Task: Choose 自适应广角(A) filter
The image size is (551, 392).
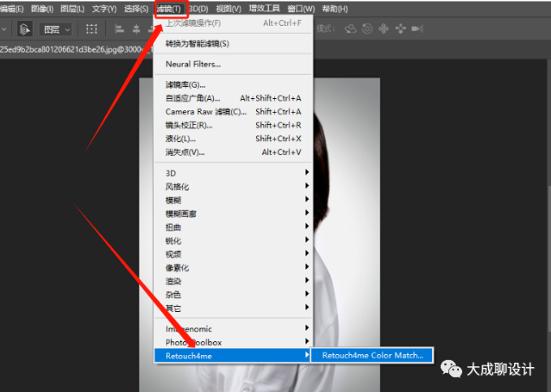Action: point(234,98)
